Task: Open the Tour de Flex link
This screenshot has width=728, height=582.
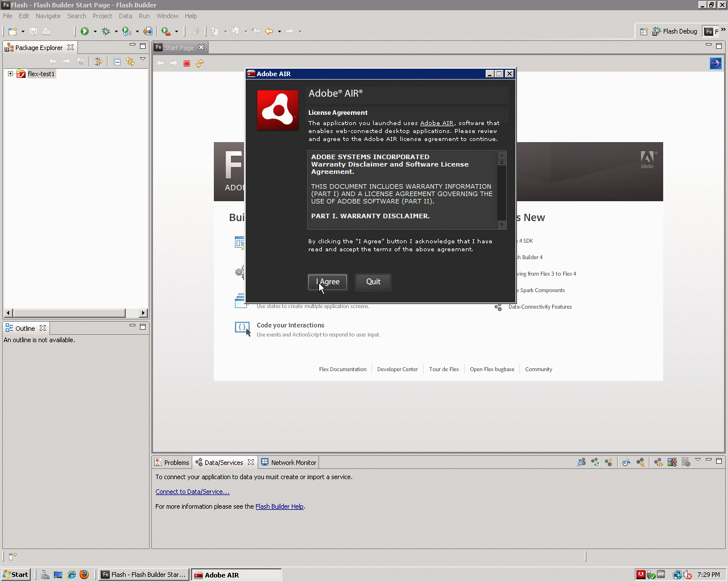Action: 444,369
